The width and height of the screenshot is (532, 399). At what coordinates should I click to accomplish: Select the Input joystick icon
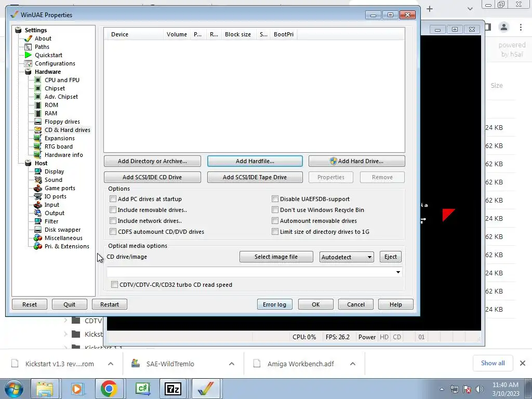pyautogui.click(x=38, y=205)
